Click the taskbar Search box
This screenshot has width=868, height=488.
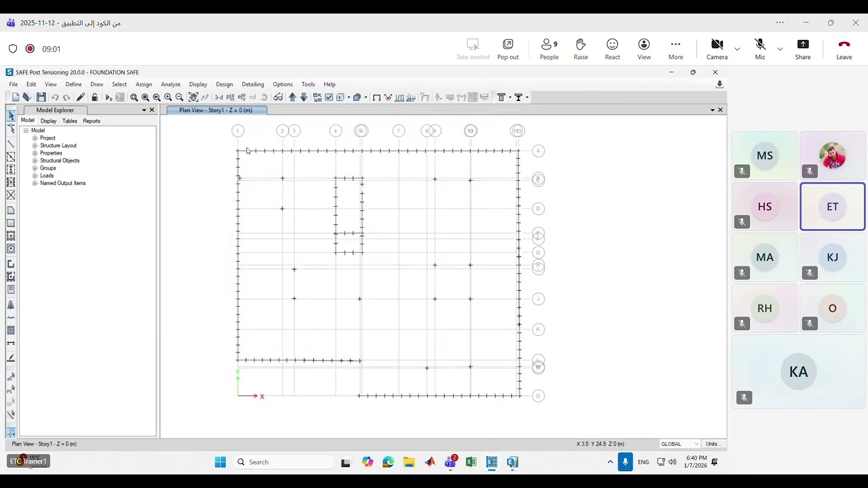click(x=283, y=462)
